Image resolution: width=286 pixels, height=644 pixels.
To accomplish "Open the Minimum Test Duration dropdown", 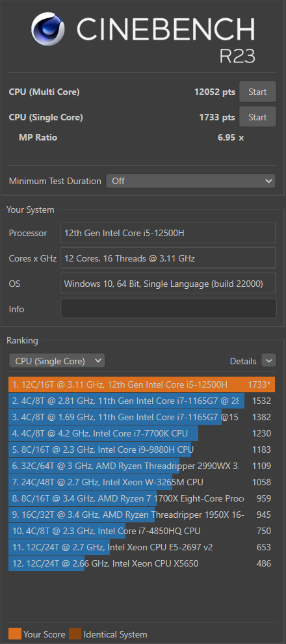I will coord(191,181).
